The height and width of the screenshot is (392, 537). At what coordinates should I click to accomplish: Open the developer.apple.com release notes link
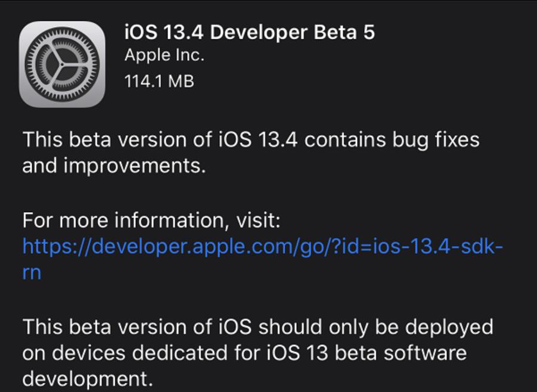[x=262, y=247]
